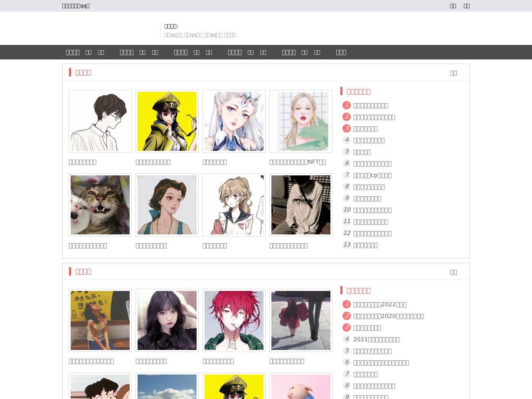Open ranking entry number 12

(x=372, y=234)
